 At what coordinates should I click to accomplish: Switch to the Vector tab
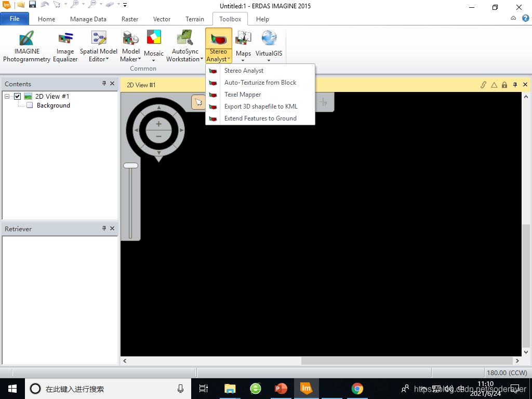click(162, 19)
